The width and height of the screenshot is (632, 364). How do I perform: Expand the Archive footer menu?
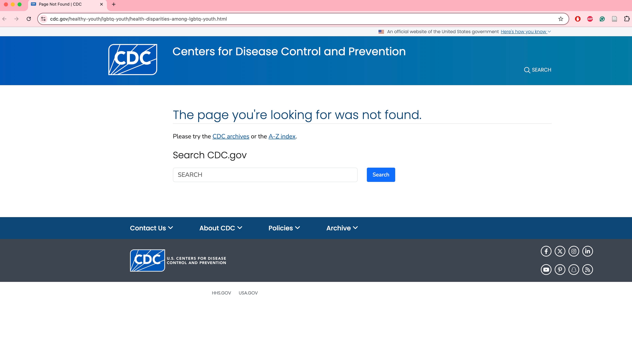point(342,228)
